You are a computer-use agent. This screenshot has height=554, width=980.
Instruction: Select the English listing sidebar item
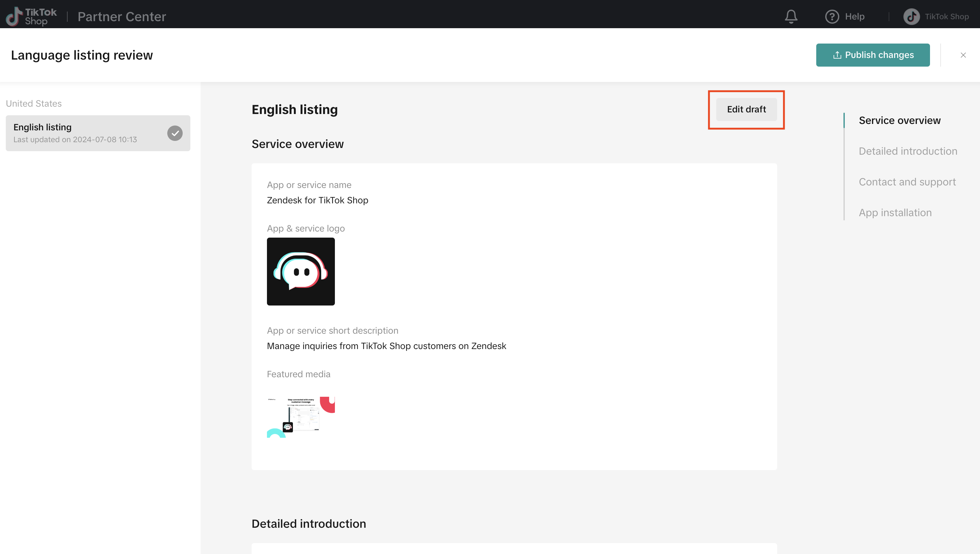point(98,133)
